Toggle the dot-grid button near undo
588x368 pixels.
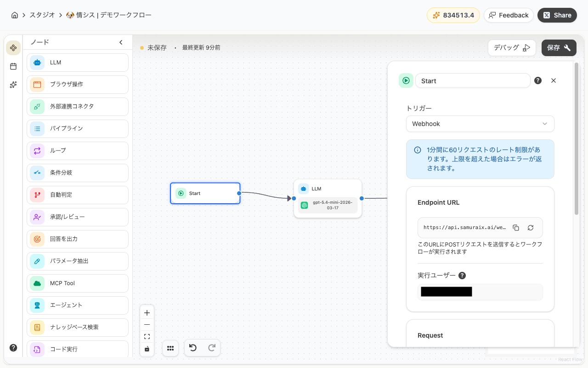point(170,348)
